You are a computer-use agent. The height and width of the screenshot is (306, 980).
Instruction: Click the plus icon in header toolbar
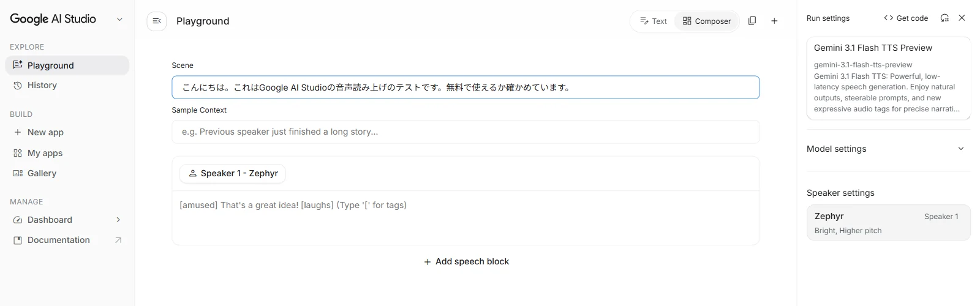click(774, 21)
